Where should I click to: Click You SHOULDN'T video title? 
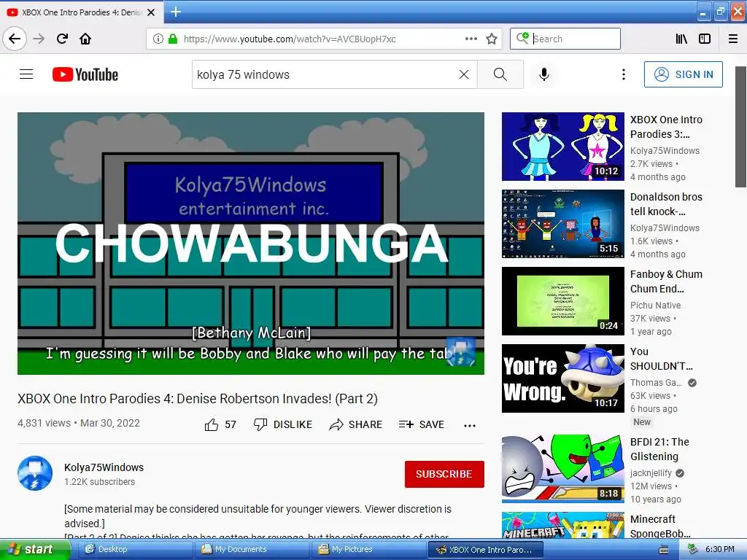coord(661,359)
